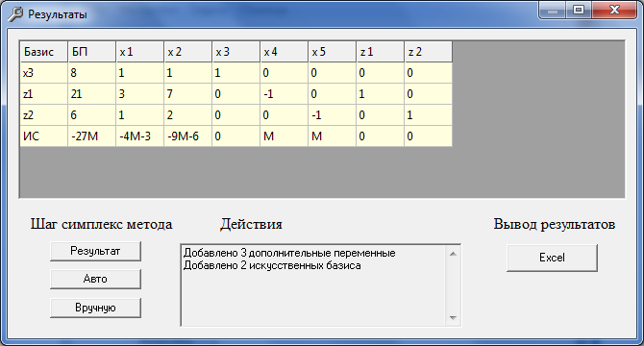The height and width of the screenshot is (346, 644).
Task: Maximize the Результаты window
Action: [579, 11]
